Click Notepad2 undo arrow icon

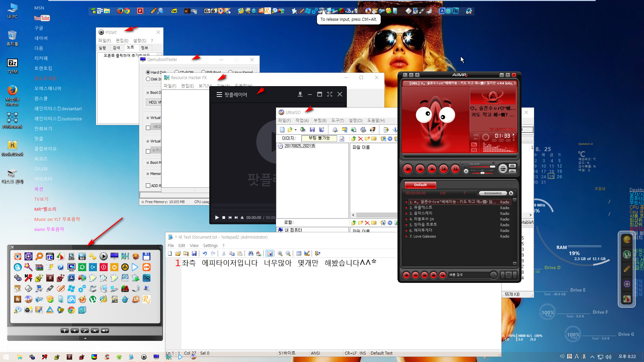click(205, 254)
